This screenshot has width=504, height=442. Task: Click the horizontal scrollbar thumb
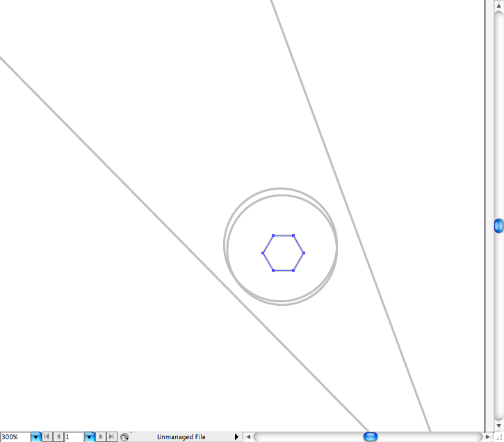click(x=371, y=436)
